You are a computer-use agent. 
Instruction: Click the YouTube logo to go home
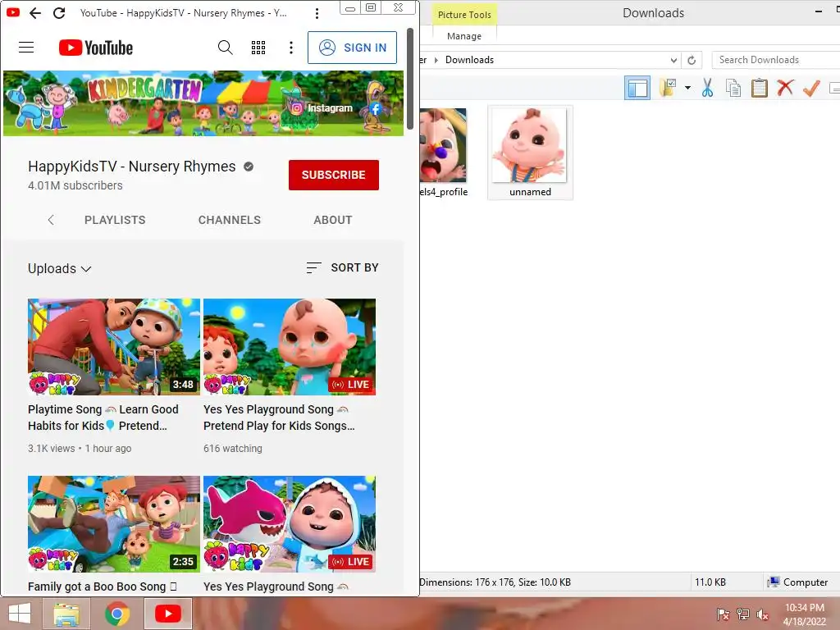96,48
